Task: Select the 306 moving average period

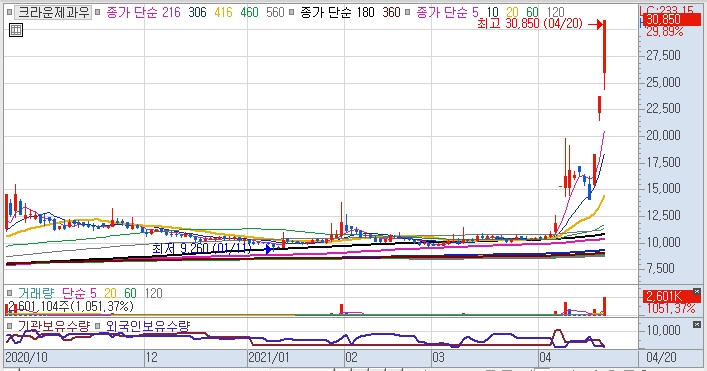Action: click(x=197, y=12)
